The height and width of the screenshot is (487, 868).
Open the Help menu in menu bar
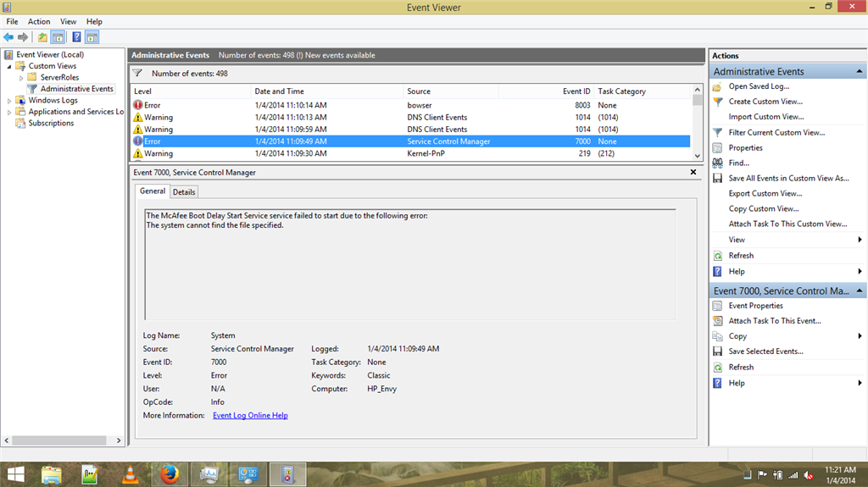94,21
